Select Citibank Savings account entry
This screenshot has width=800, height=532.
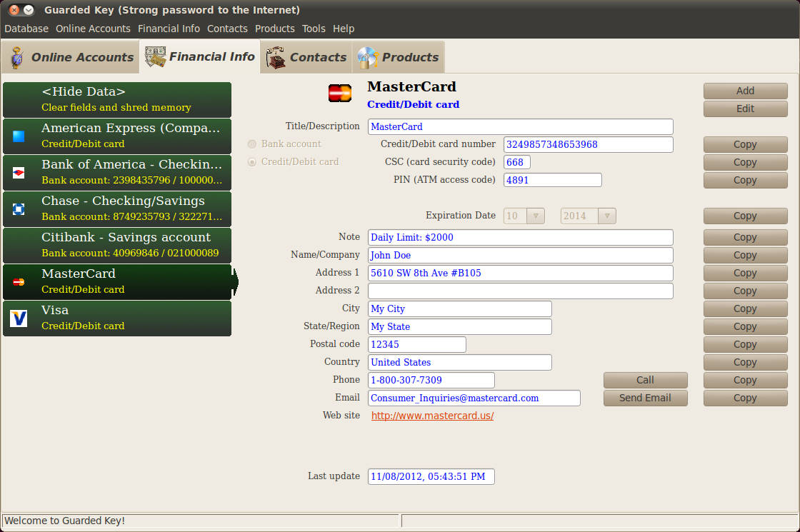117,246
